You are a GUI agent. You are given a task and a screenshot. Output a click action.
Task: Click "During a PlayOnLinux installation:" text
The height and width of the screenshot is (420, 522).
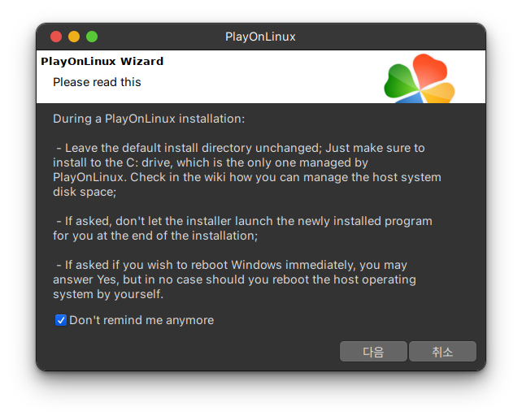click(149, 119)
